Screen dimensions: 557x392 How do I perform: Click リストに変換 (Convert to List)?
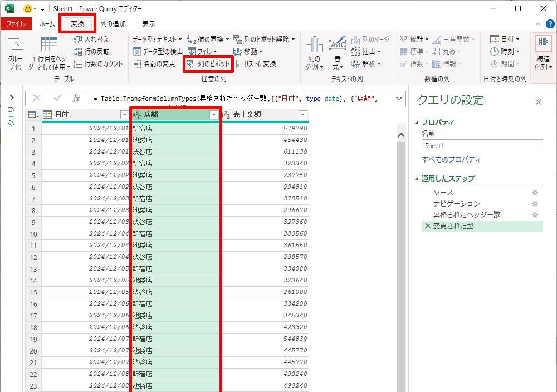click(256, 64)
